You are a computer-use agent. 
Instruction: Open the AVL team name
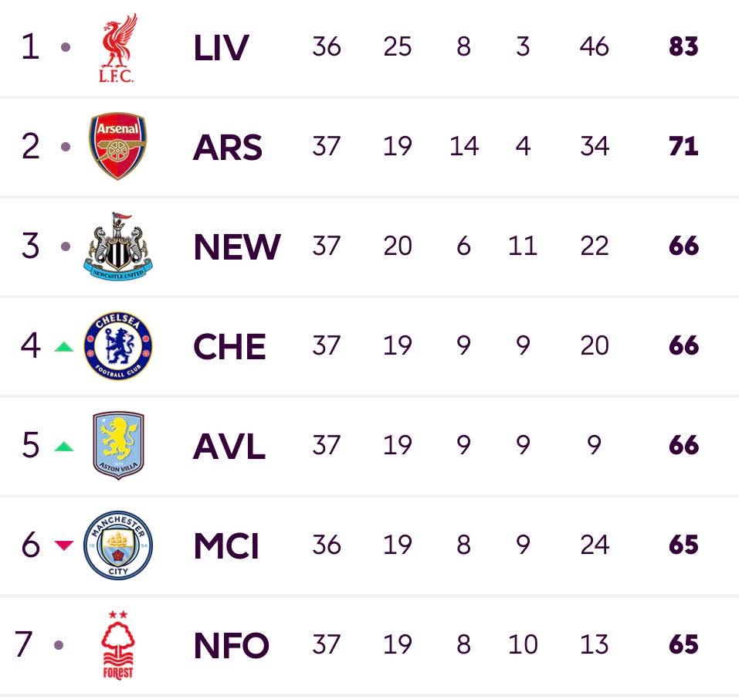coord(229,447)
